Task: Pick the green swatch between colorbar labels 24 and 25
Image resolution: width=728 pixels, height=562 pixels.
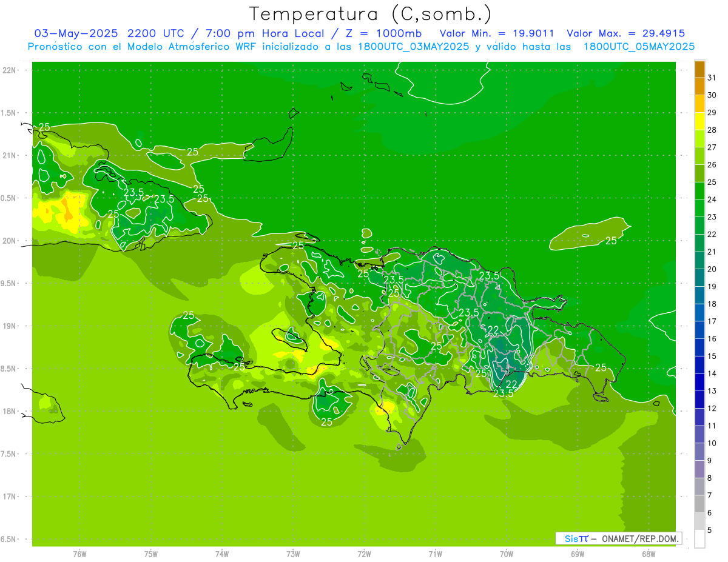Action: 699,191
